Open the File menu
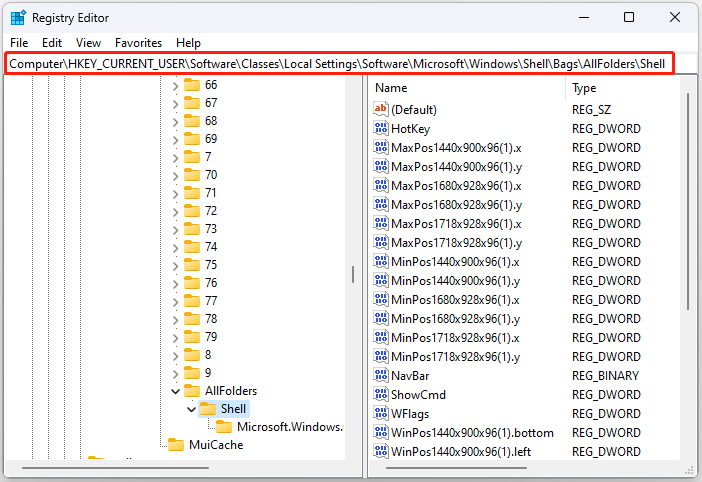This screenshot has height=482, width=702. point(19,43)
